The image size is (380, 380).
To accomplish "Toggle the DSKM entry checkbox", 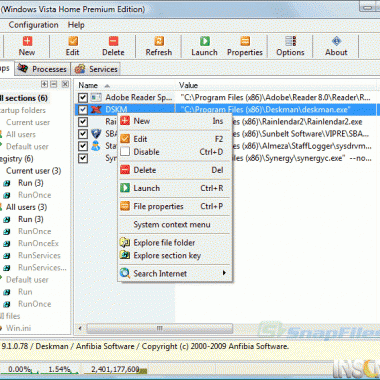I will pos(83,110).
